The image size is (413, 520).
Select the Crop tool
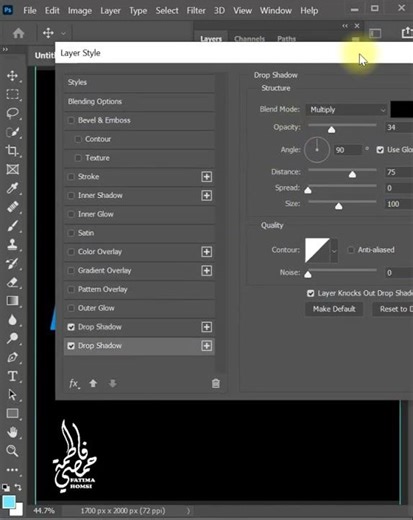pos(12,151)
